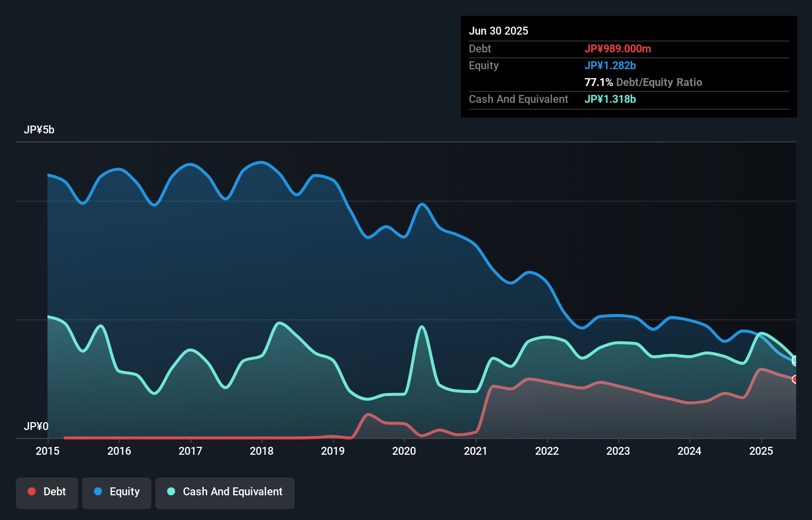
Task: Expand the Jun 30 2025 tooltip header
Action: (498, 31)
